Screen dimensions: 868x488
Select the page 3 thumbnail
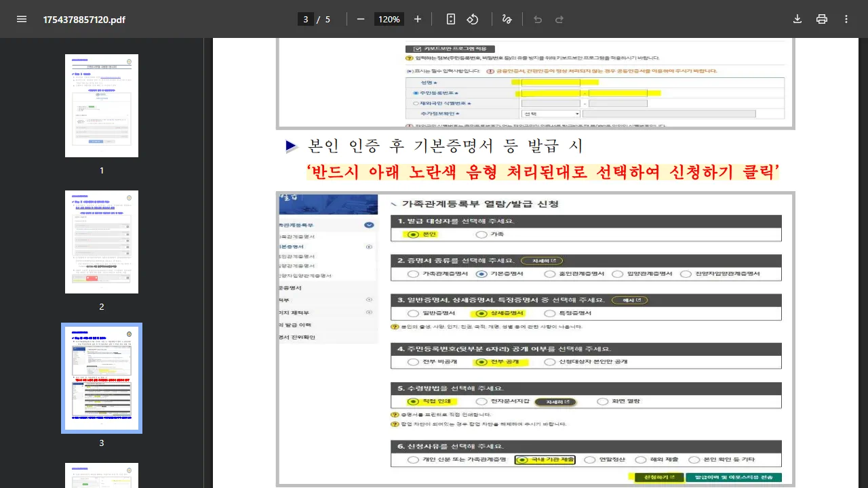pos(102,378)
